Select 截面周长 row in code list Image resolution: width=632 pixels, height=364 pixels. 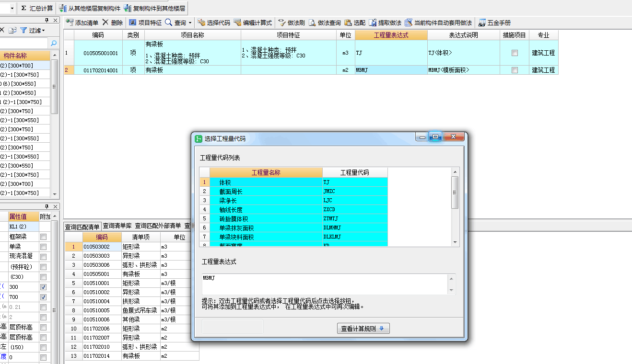click(293, 192)
